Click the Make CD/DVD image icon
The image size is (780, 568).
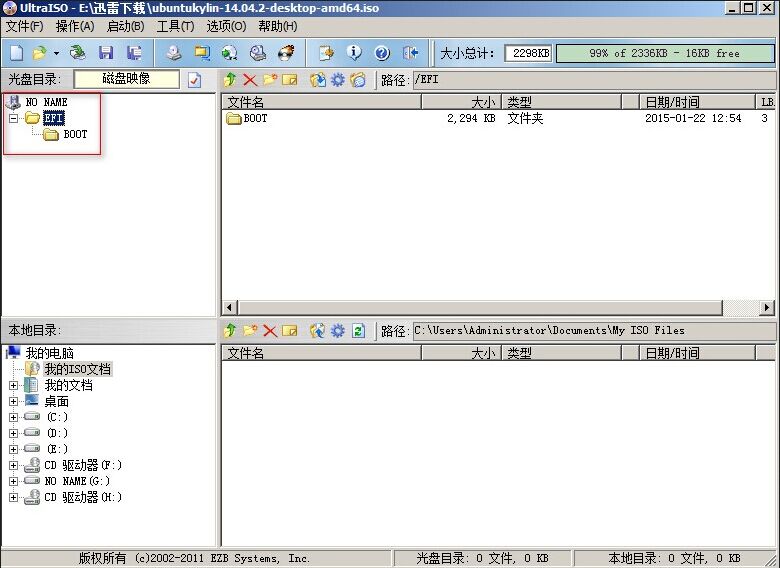174,53
